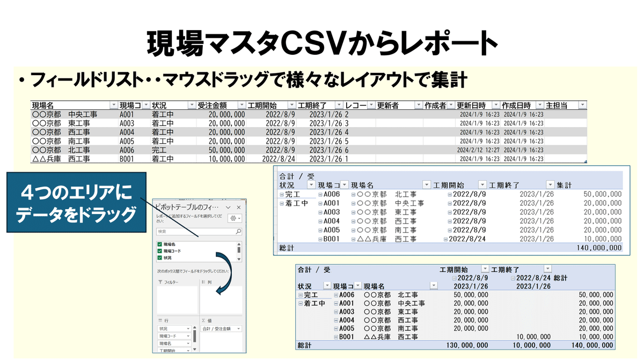The width and height of the screenshot is (644, 362).
Task: Collapse the 完工 group in upper pivot table
Action: pyautogui.click(x=282, y=194)
